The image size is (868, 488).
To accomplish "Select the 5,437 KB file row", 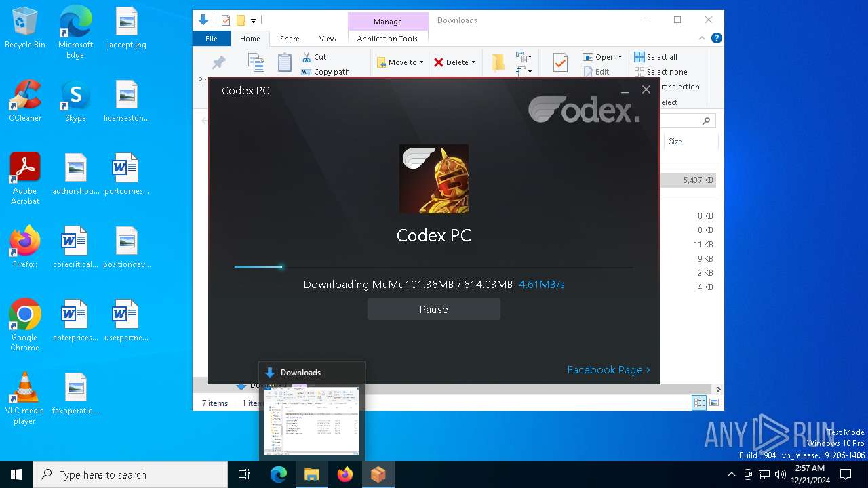I will pos(688,180).
